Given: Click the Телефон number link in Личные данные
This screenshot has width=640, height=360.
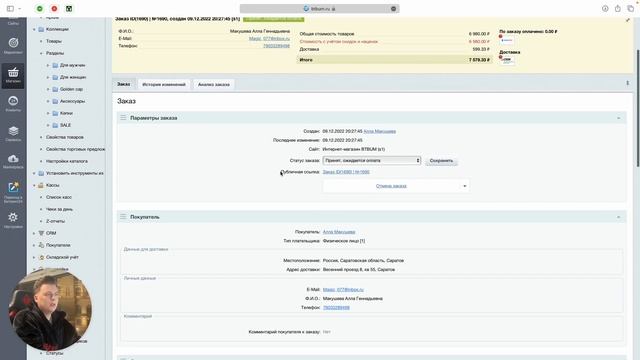Looking at the screenshot, I should tap(336, 308).
